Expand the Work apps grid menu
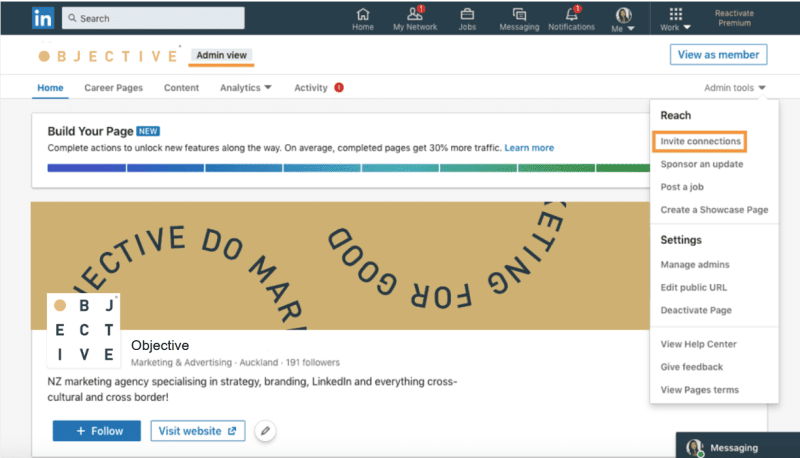The width and height of the screenshot is (800, 458). 675,20
